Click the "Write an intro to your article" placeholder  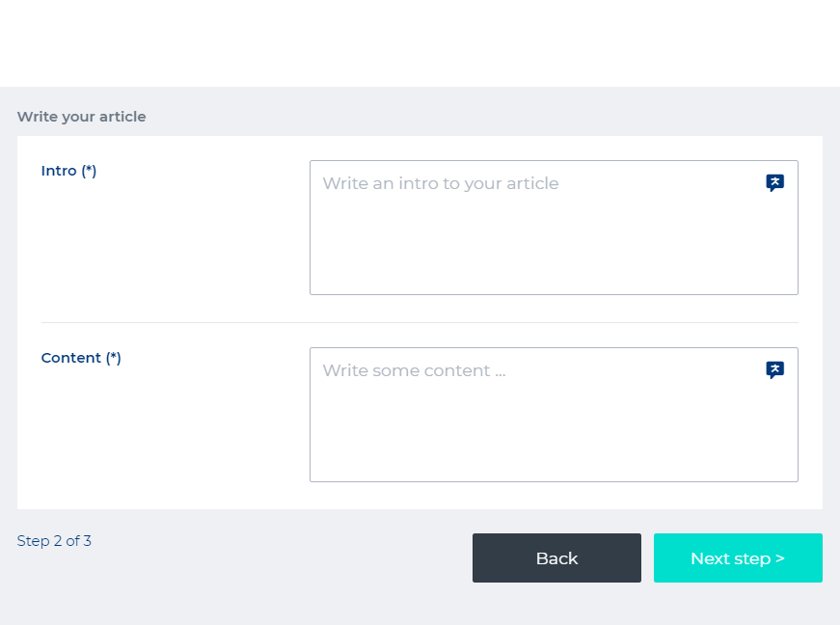point(441,183)
